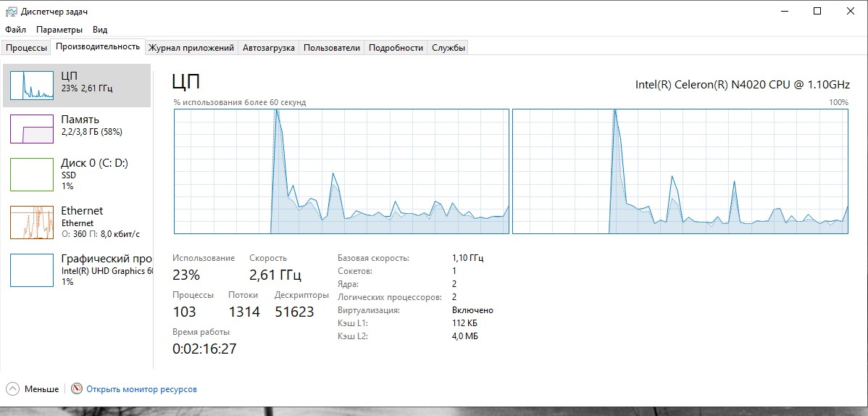The image size is (868, 416).
Task: Go to the Автозагрузка tab
Action: point(269,48)
